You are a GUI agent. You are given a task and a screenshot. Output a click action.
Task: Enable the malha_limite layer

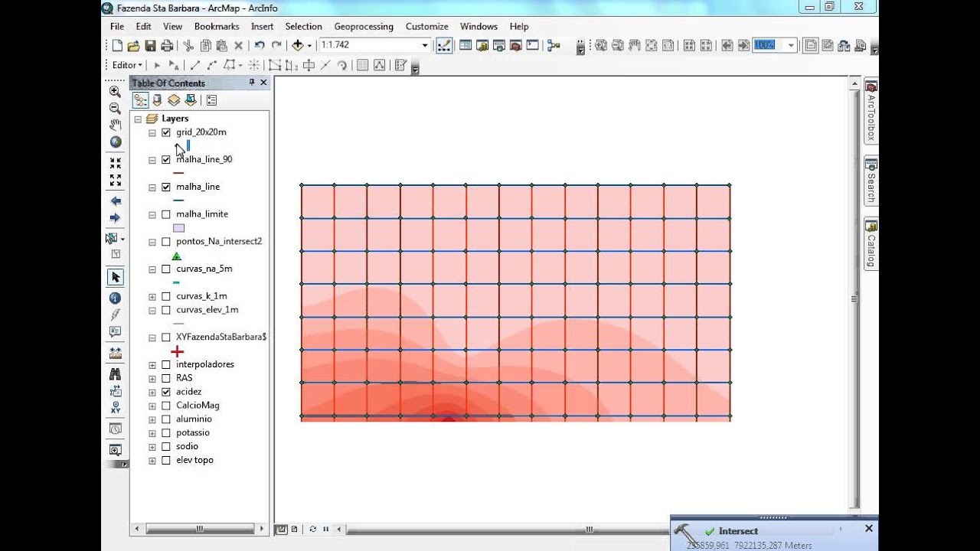coord(166,214)
